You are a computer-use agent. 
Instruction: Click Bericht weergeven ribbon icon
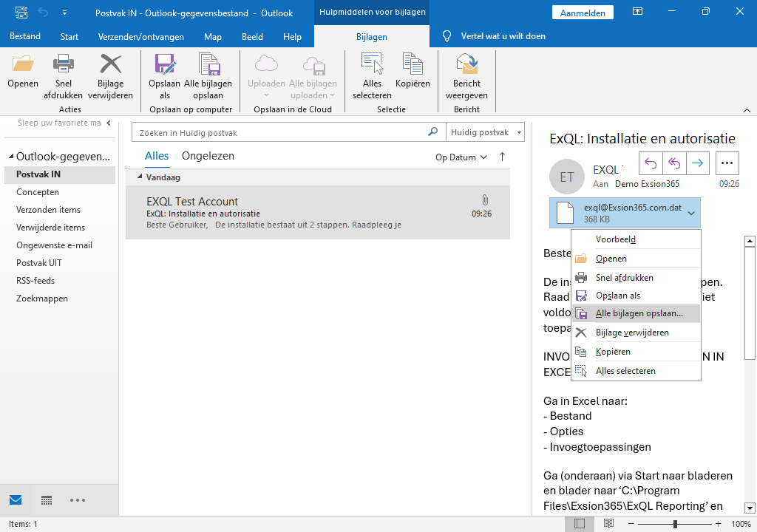coord(467,64)
